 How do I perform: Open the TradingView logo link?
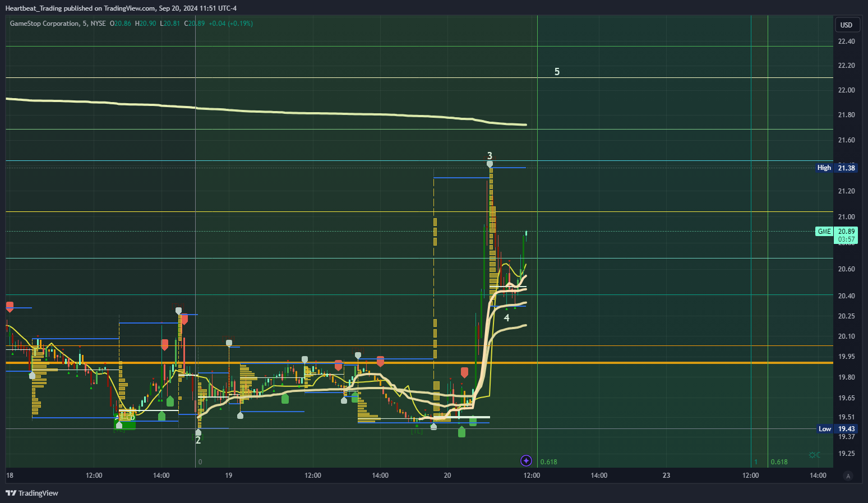click(x=32, y=493)
